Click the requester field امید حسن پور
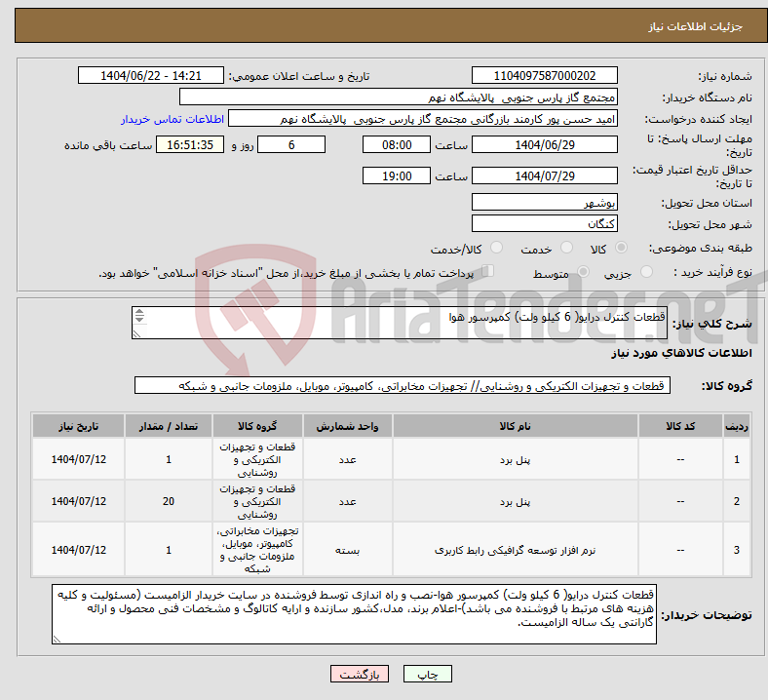This screenshot has height=700, width=768. [423, 119]
